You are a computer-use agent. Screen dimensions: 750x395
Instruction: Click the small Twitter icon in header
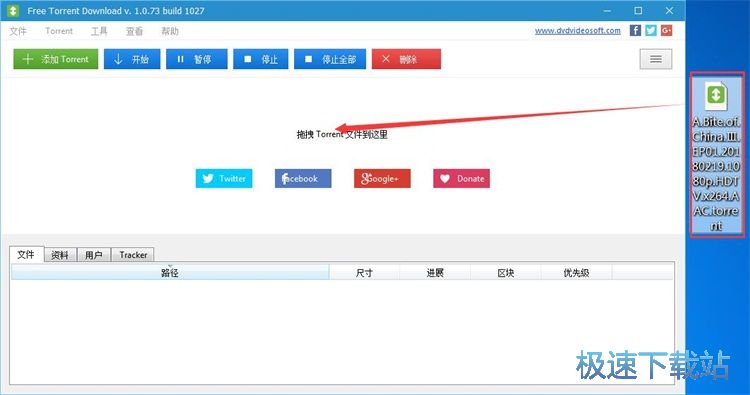coord(651,30)
